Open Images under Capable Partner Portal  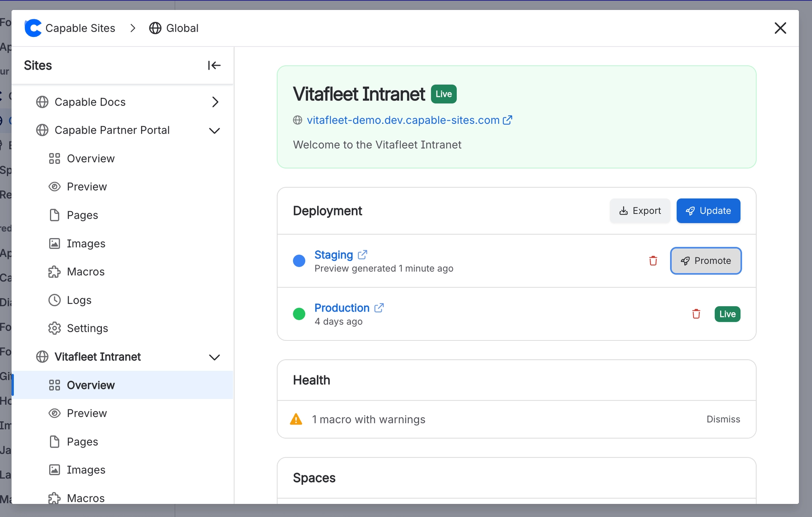[x=123, y=244]
